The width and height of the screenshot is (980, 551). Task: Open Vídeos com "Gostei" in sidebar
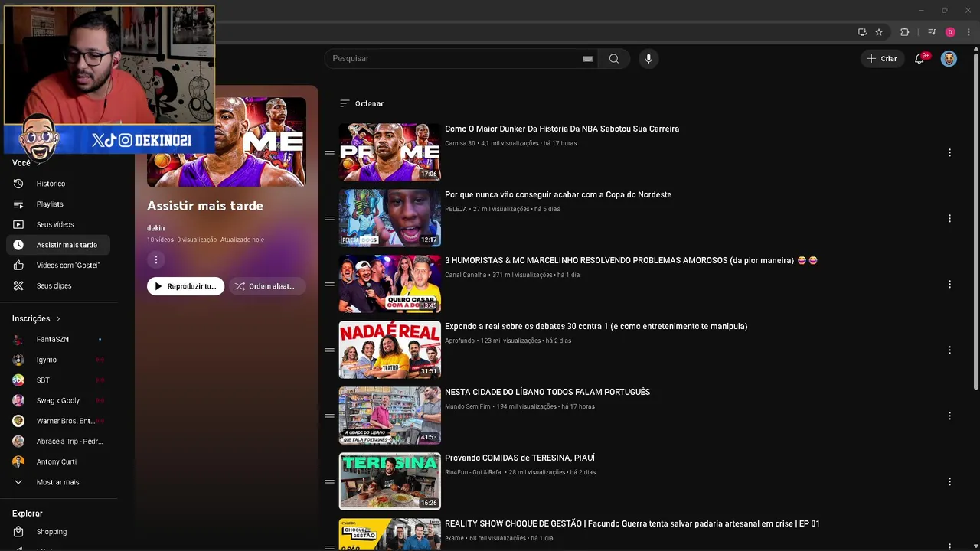[58, 266]
